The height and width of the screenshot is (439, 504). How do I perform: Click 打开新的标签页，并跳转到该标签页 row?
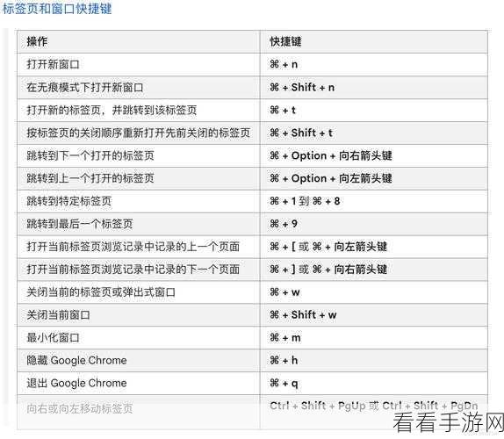tap(252, 111)
